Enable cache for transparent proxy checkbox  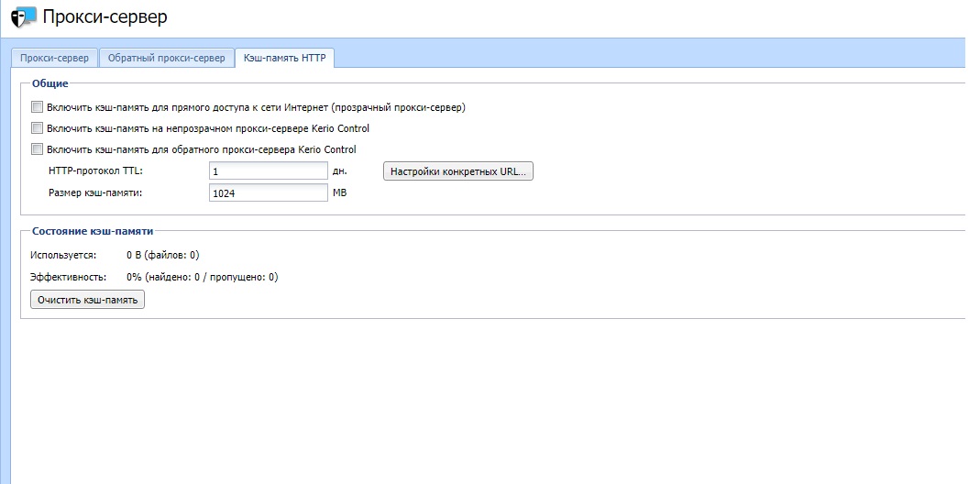pyautogui.click(x=37, y=107)
